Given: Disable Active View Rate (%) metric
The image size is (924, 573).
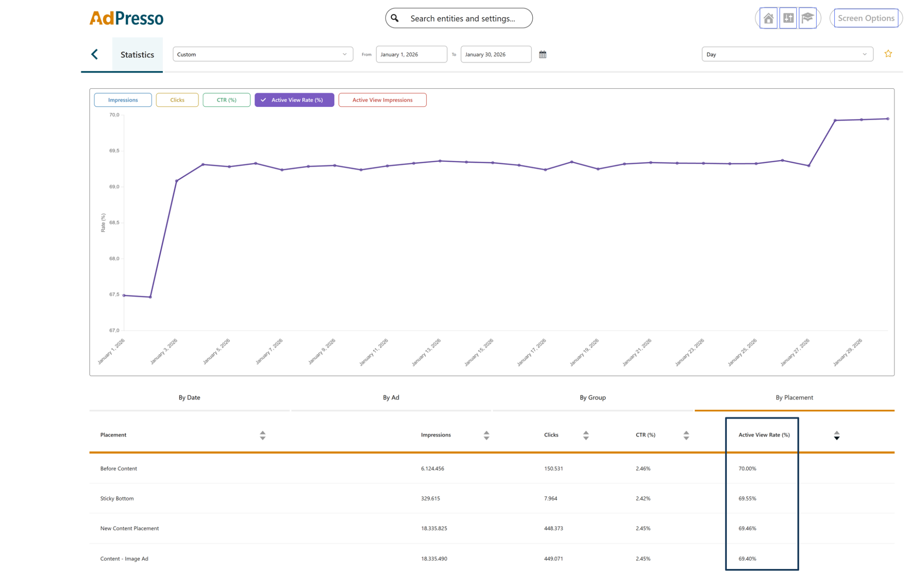Looking at the screenshot, I should [294, 100].
